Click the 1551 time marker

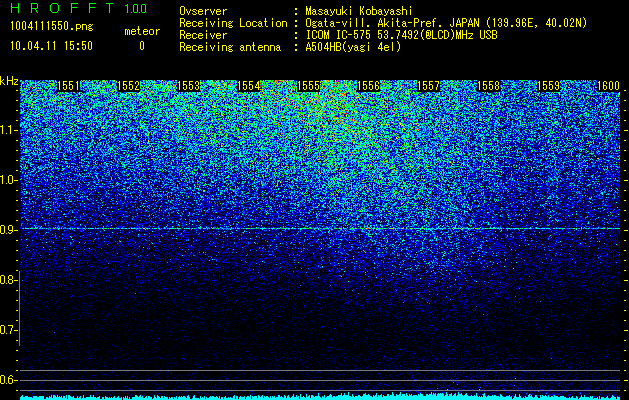pyautogui.click(x=69, y=86)
